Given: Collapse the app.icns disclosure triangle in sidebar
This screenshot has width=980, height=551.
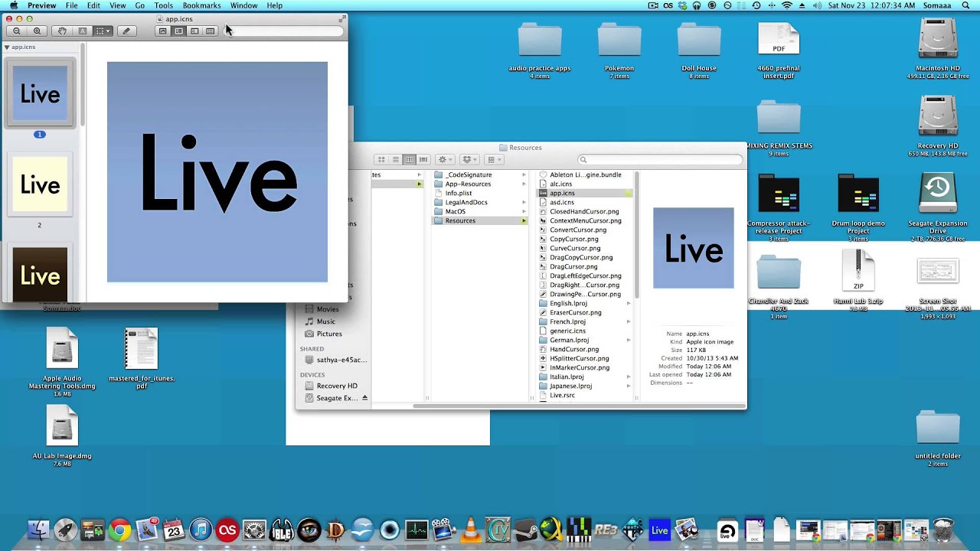Looking at the screenshot, I should pyautogui.click(x=7, y=47).
